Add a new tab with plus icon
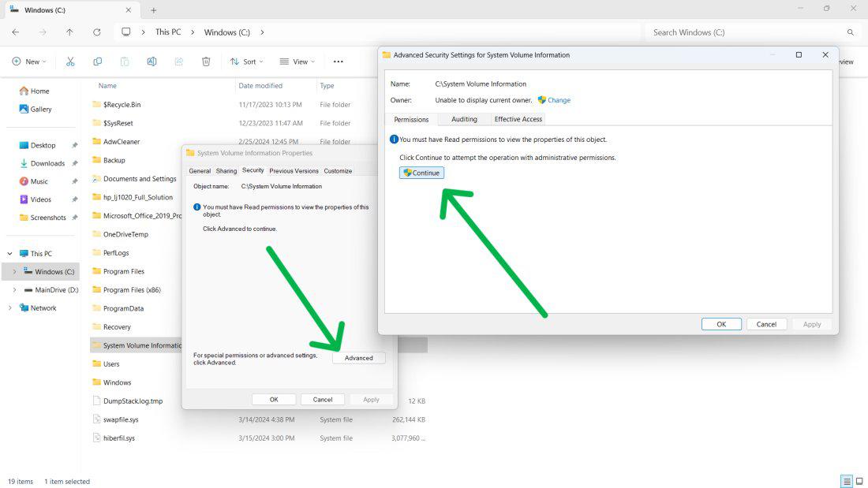 click(153, 10)
